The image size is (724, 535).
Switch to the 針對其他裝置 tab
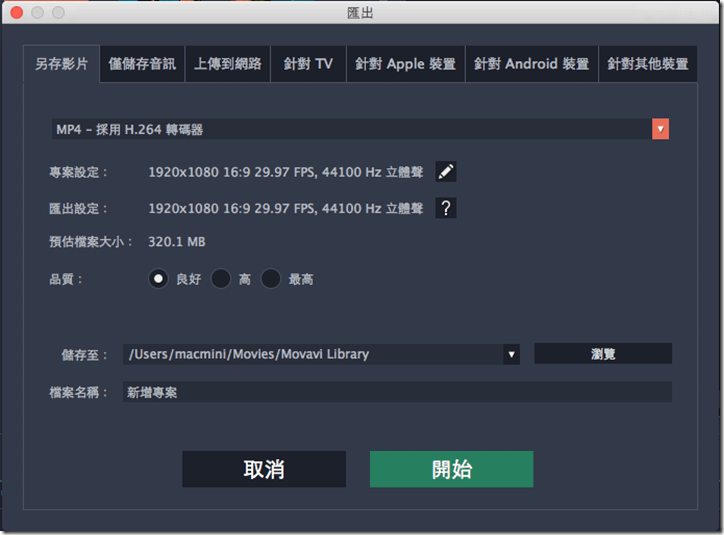pos(648,64)
